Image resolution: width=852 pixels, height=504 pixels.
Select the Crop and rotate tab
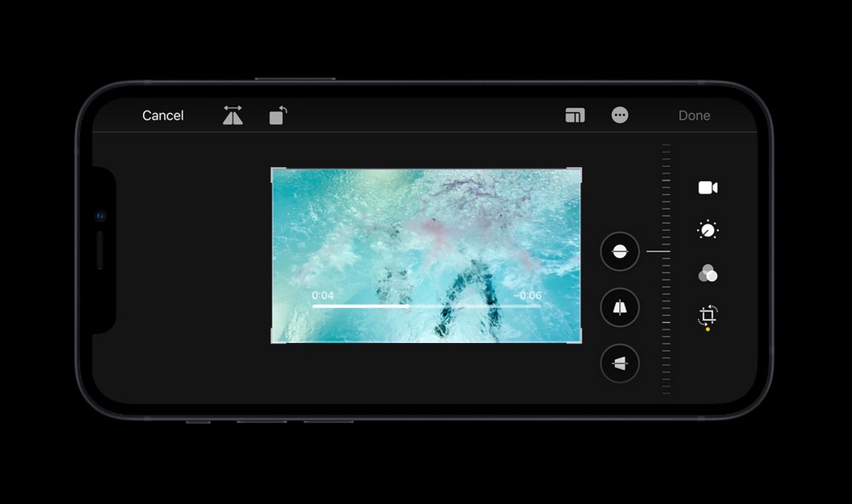(707, 316)
